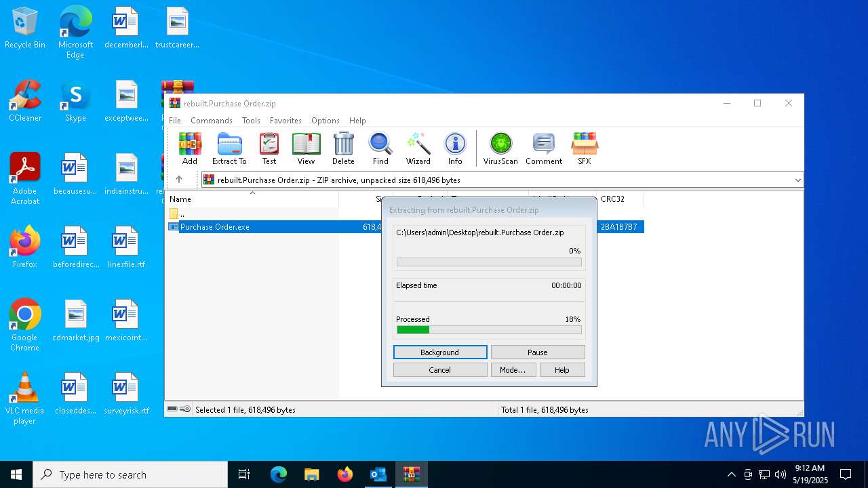Pause the extraction
The width and height of the screenshot is (868, 488).
(538, 352)
